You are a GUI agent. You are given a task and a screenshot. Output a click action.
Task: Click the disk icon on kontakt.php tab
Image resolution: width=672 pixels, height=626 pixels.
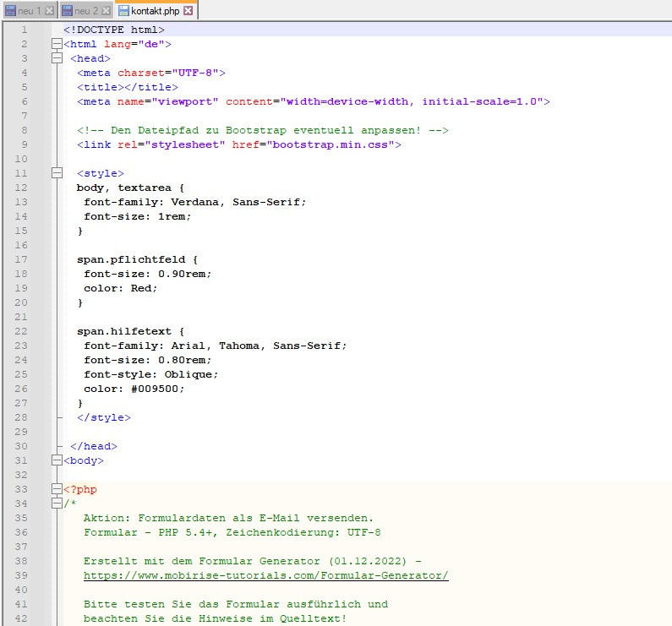[x=123, y=11]
